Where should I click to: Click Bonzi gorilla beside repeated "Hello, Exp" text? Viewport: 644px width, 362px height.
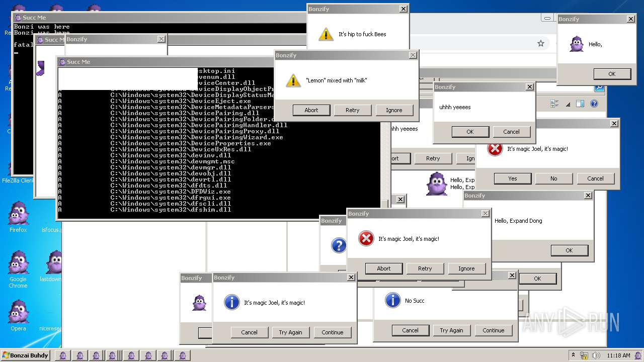click(436, 184)
